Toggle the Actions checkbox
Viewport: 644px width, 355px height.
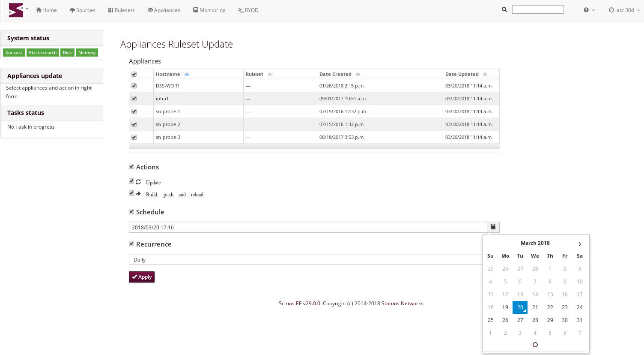point(131,166)
